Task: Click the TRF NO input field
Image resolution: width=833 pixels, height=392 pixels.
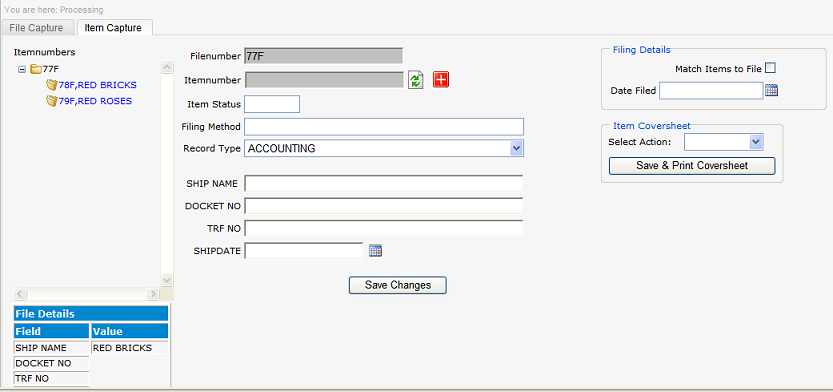Action: 384,228
